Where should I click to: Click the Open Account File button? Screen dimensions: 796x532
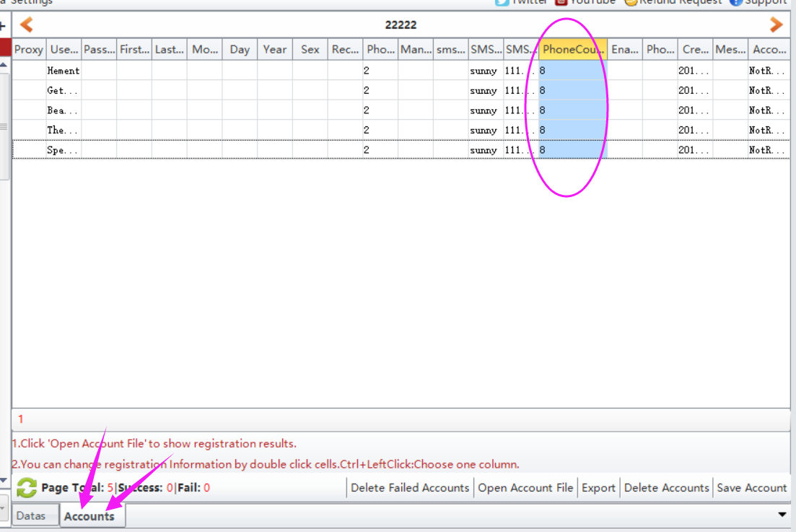[x=525, y=488]
